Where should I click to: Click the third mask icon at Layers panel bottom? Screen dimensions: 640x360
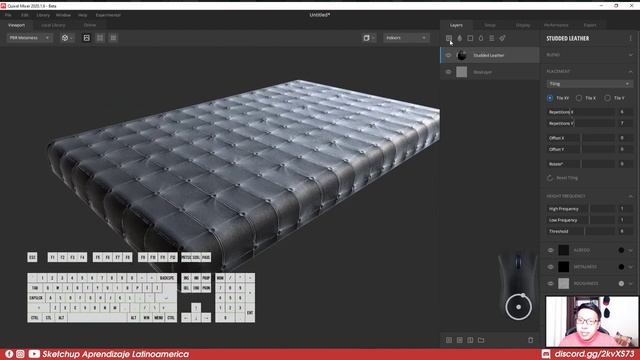(x=470, y=340)
